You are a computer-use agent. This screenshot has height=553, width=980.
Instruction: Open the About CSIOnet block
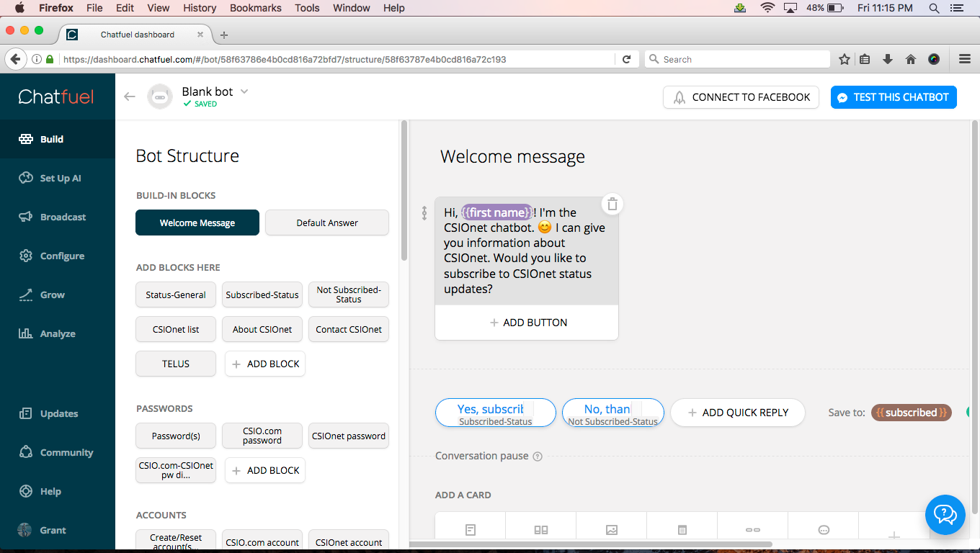coord(262,329)
